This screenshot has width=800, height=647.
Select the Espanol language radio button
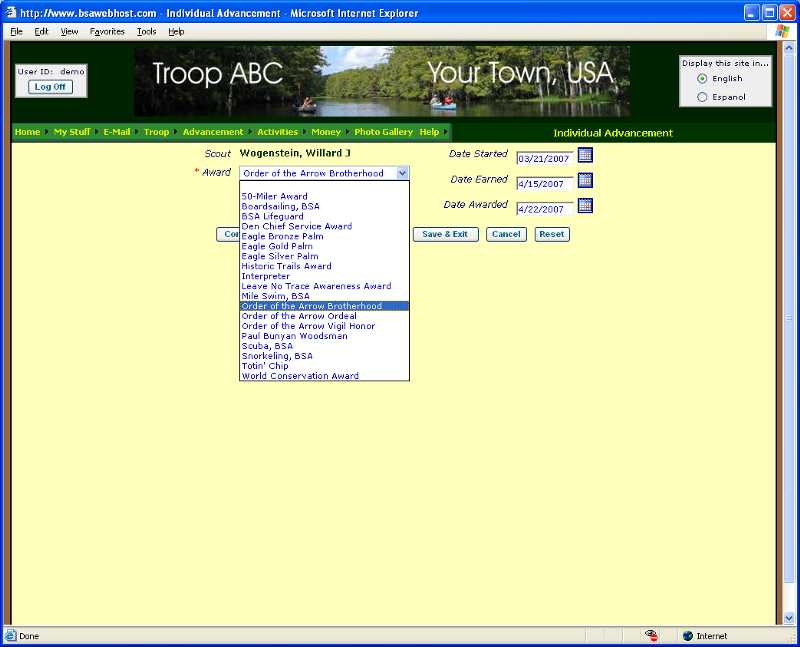click(x=703, y=97)
